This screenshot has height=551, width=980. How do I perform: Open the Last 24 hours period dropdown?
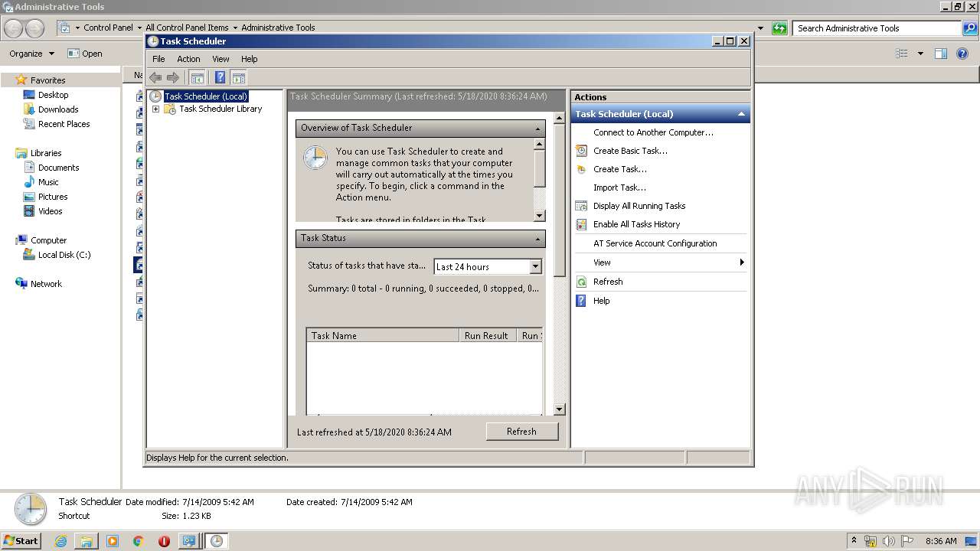pyautogui.click(x=535, y=266)
